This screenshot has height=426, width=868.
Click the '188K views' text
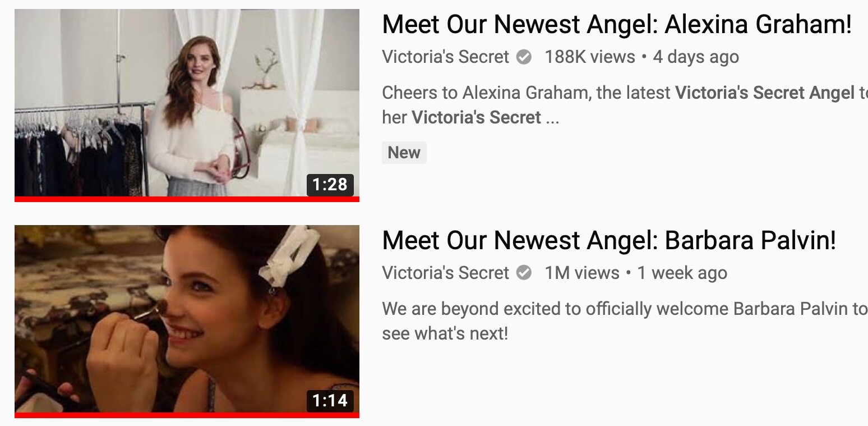[x=590, y=57]
